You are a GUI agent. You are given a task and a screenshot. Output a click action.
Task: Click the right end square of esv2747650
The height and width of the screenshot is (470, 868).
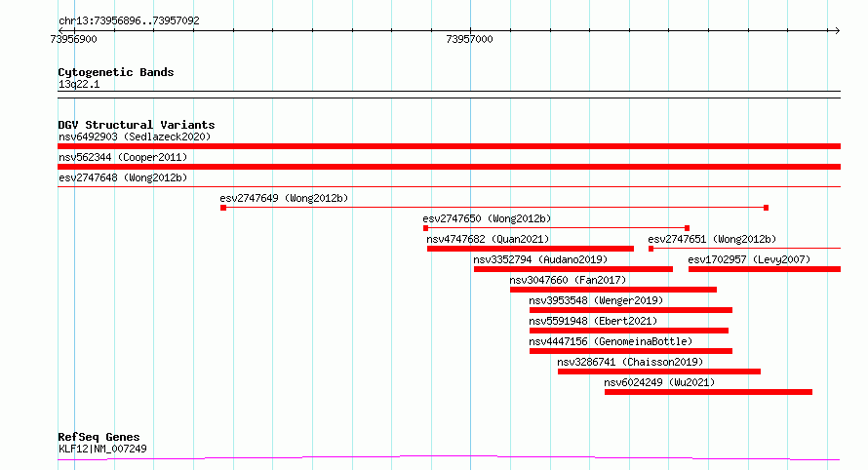(687, 228)
